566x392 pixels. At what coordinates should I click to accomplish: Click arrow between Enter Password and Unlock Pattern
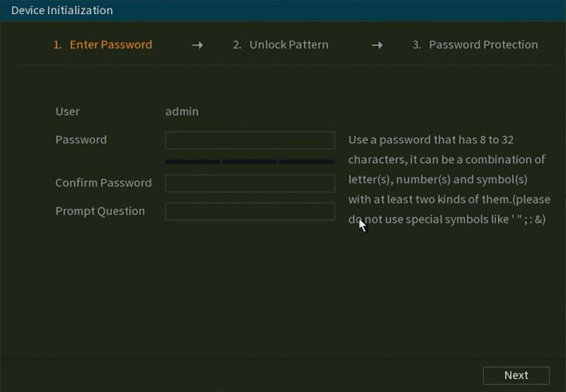point(197,45)
